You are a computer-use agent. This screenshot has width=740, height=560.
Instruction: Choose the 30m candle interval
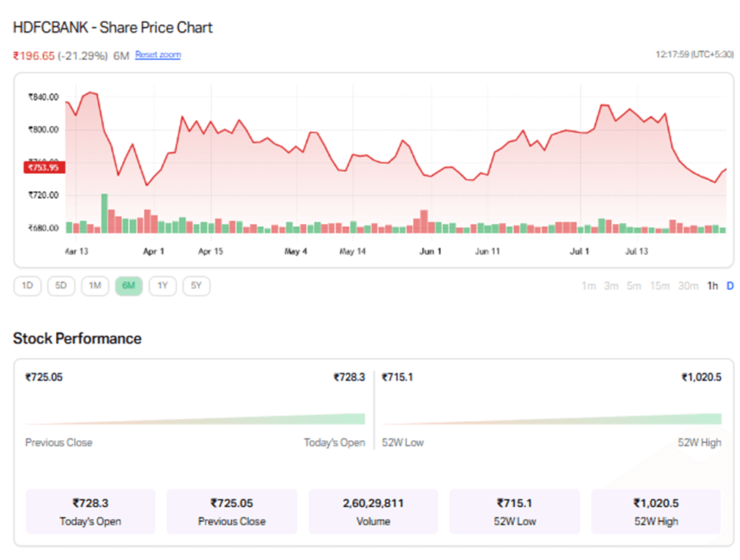[688, 286]
